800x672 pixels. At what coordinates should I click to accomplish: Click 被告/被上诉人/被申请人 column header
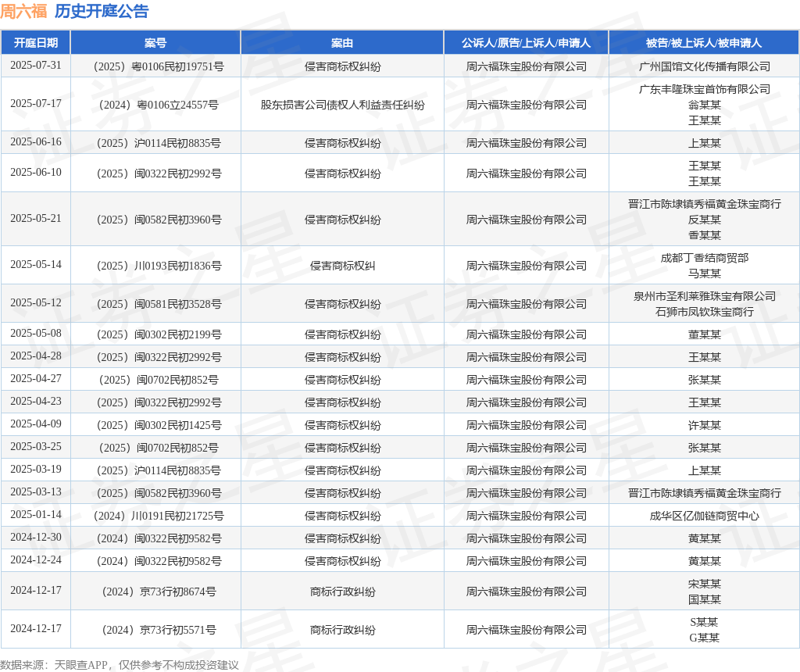(704, 43)
